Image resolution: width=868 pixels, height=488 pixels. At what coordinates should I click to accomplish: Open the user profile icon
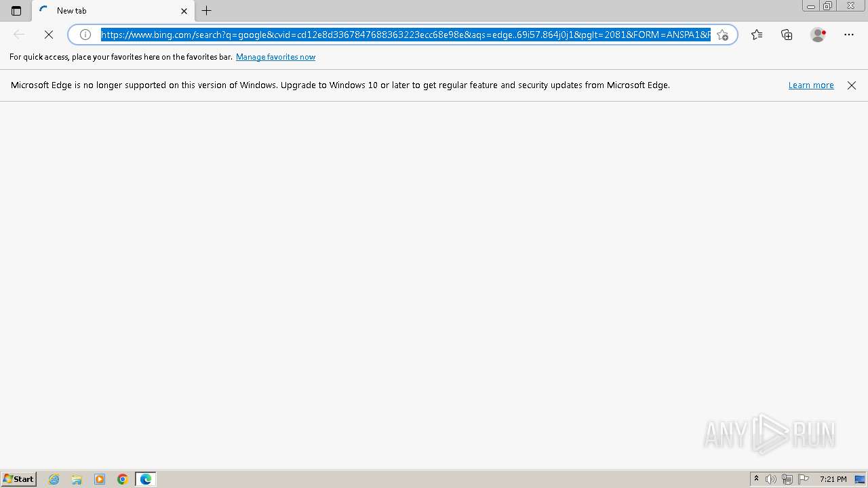(x=818, y=35)
